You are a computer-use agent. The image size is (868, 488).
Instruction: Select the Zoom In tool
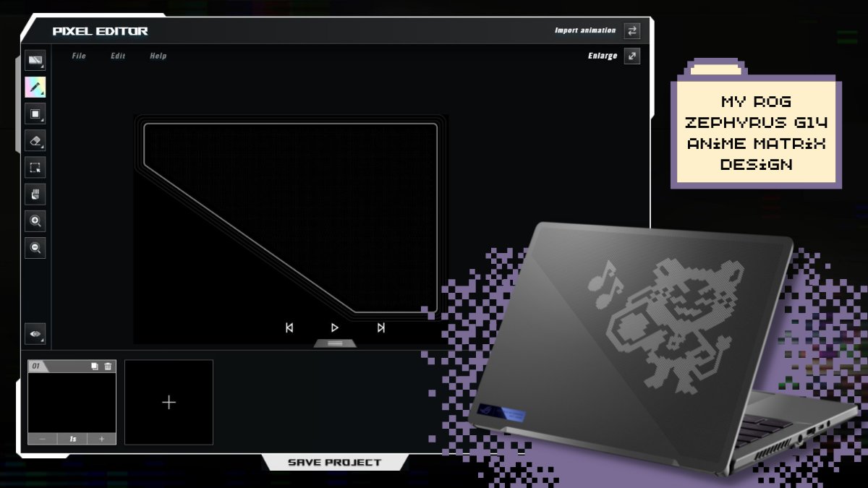35,221
